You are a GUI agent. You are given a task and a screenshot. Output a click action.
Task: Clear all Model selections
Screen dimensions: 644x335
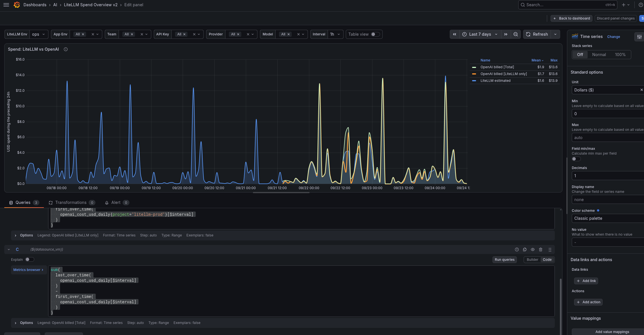(298, 34)
